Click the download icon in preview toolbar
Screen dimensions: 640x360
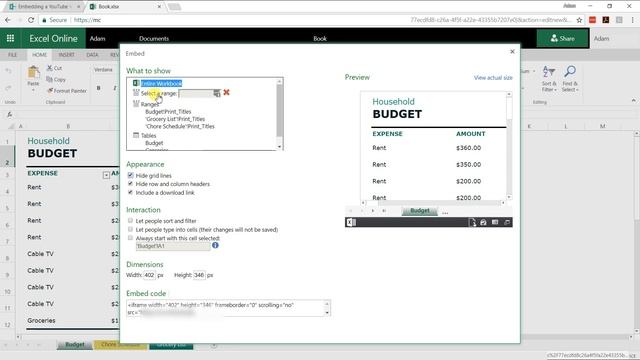472,222
